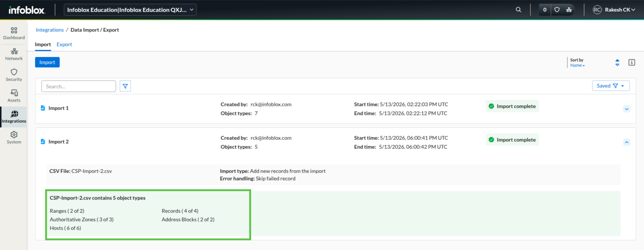Open the info panel icon
This screenshot has width=644, height=250.
pos(632,62)
